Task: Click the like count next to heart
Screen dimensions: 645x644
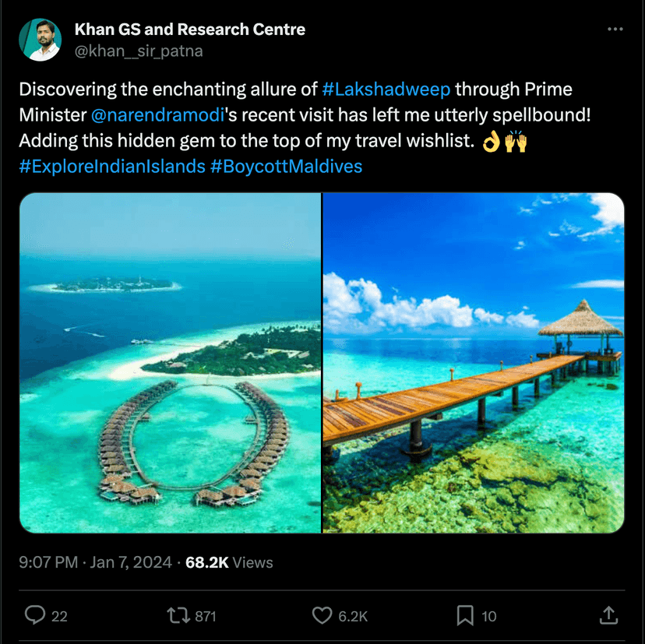Action: click(x=351, y=616)
